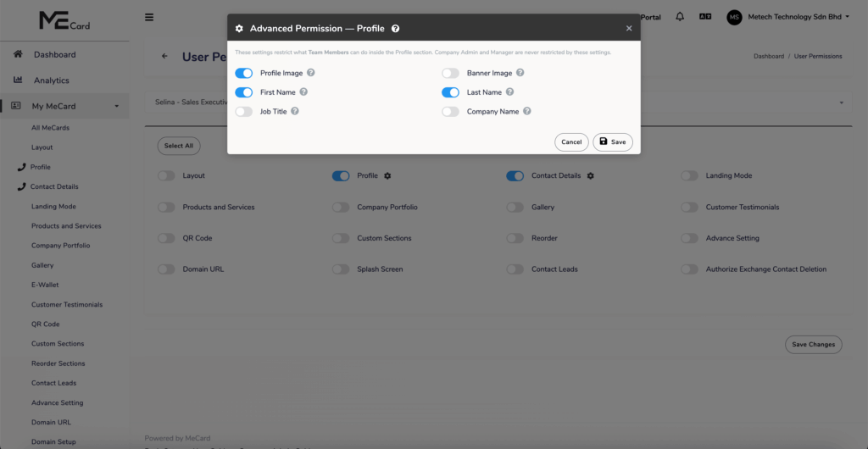
Task: Go to Analytics in the sidebar
Action: click(x=51, y=80)
